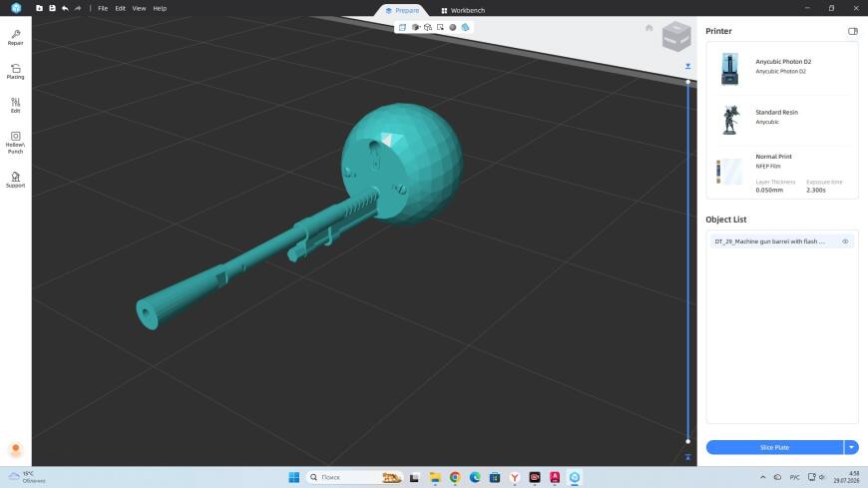
Task: Select the Placing tool
Action: point(16,72)
